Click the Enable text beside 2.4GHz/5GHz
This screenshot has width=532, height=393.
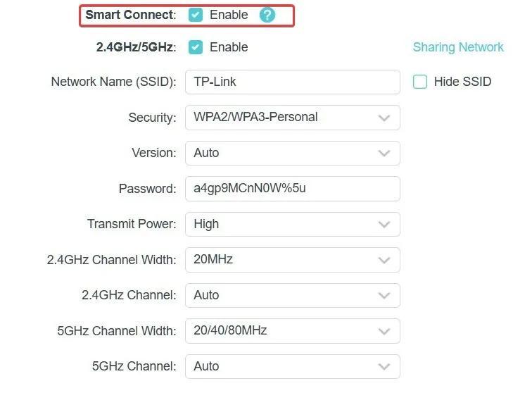(229, 47)
